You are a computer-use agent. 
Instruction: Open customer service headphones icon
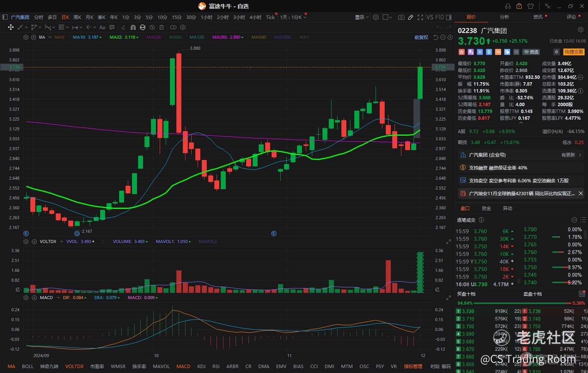508,6
